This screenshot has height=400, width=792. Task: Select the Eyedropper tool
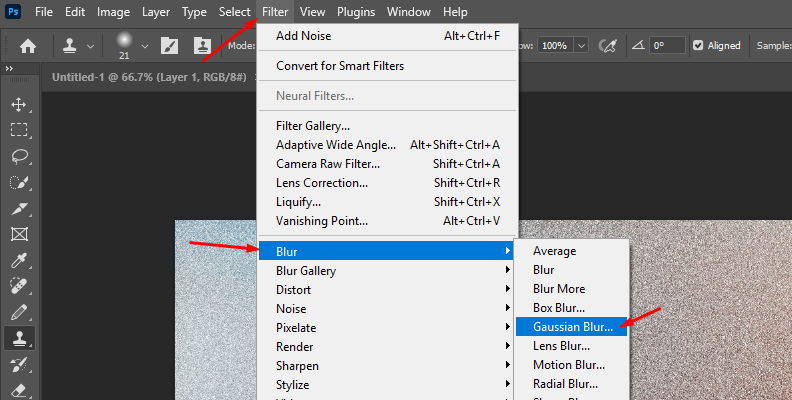[x=19, y=261]
